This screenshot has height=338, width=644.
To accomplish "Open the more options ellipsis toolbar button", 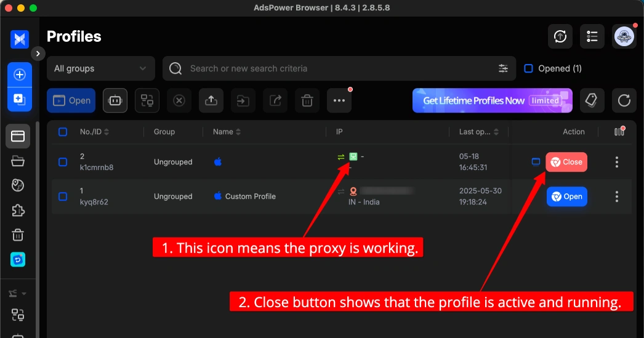I will tap(339, 100).
